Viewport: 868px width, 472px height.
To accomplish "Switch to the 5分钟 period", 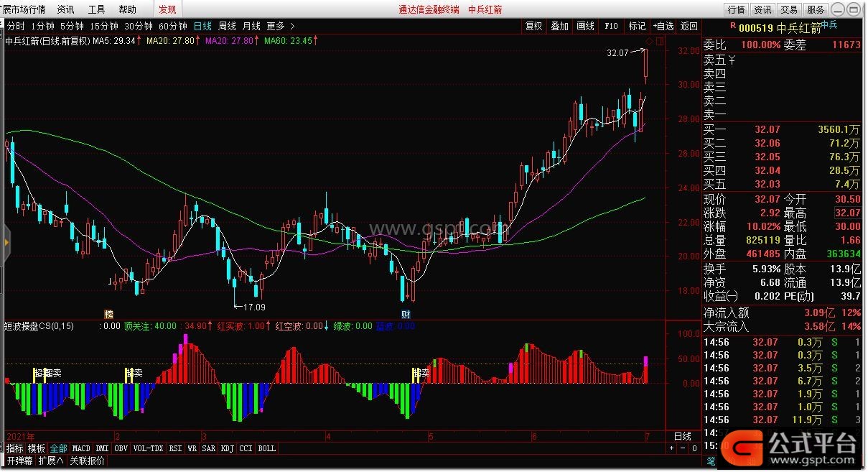I will pyautogui.click(x=72, y=26).
